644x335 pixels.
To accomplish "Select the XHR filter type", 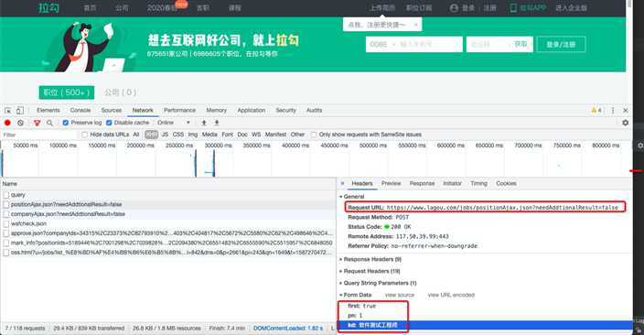I will [x=152, y=135].
